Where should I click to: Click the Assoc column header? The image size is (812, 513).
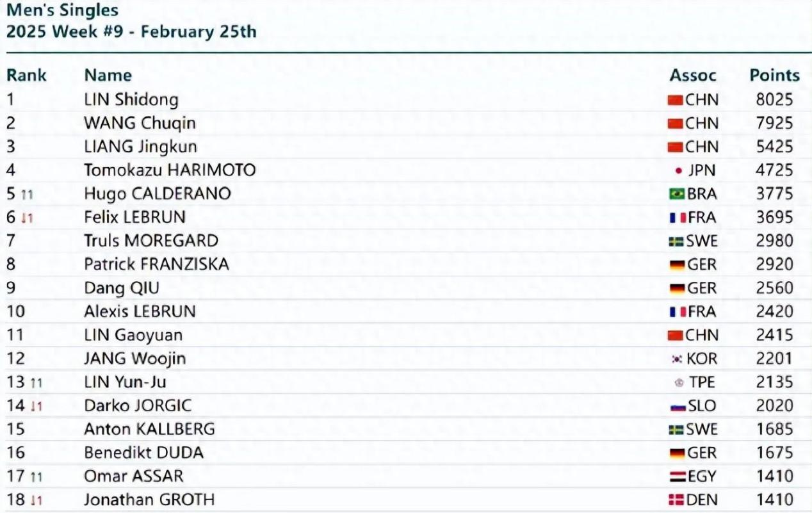click(x=693, y=76)
